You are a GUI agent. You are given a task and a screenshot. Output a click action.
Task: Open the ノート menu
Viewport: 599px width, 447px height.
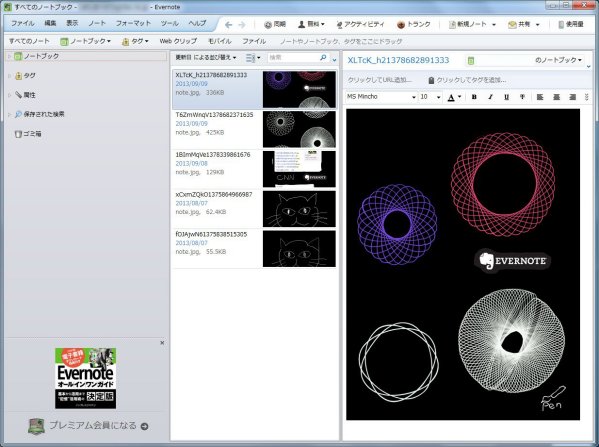coord(97,23)
